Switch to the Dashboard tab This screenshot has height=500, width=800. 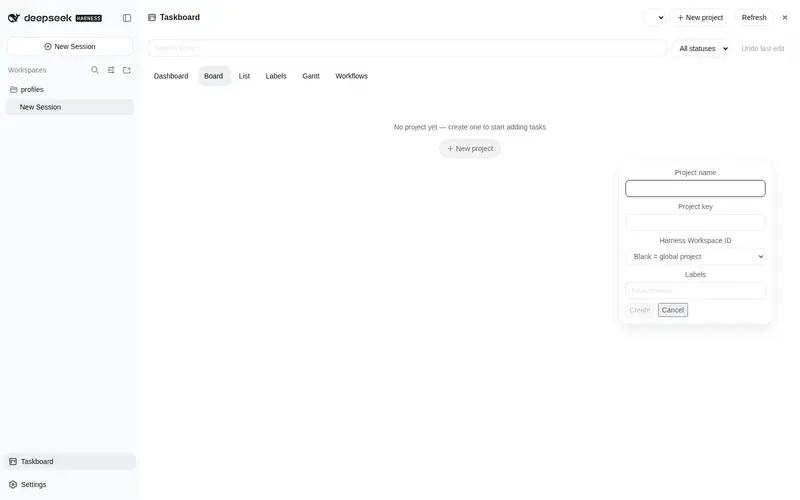(171, 76)
